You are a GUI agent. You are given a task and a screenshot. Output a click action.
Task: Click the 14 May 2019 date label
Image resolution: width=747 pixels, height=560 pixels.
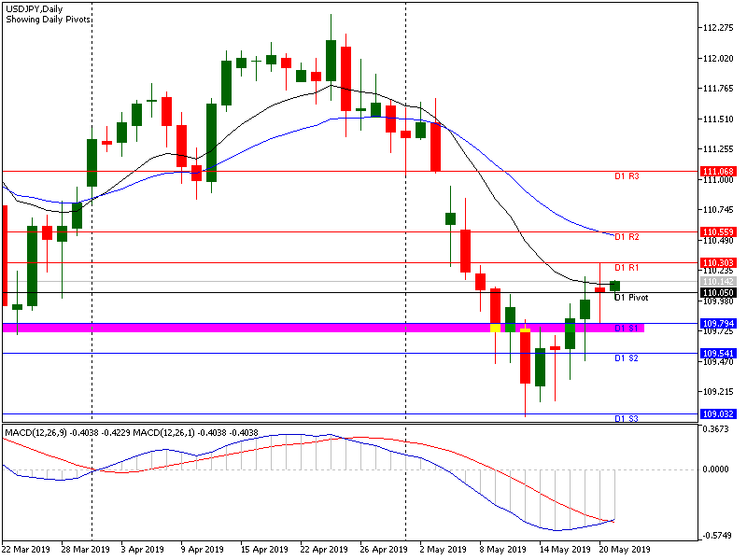(x=564, y=550)
